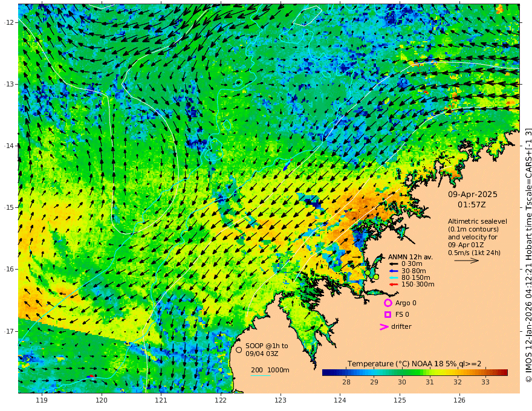This screenshot has width=532, height=411.
Task: Click the 0.5m/s velocity reference arrow
Action: 467,261
